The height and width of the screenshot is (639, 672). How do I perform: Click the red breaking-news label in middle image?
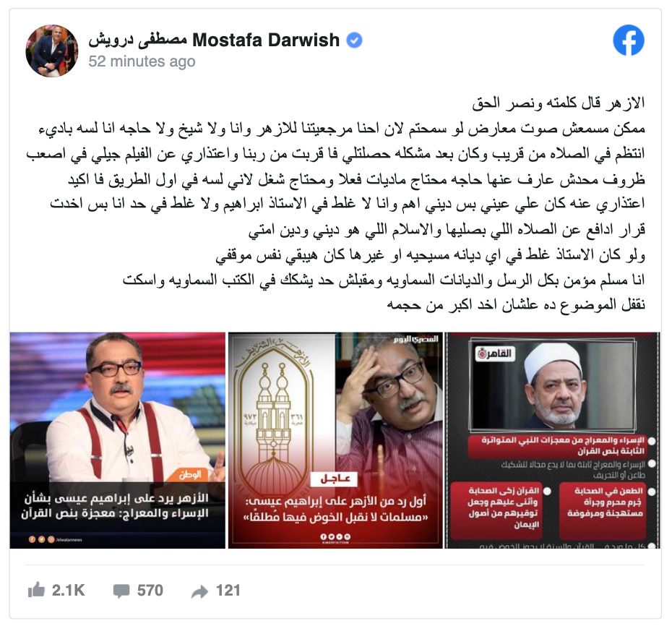(335, 479)
